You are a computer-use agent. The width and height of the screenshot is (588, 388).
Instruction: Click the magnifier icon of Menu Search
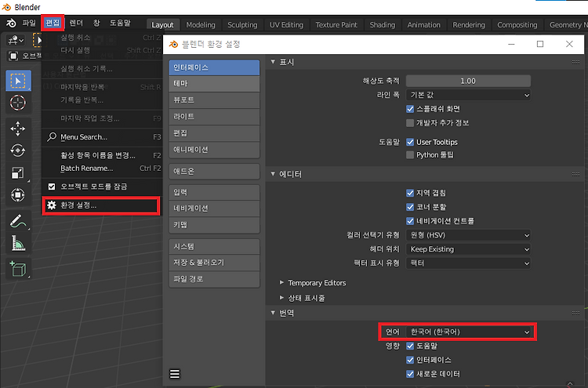pyautogui.click(x=52, y=137)
